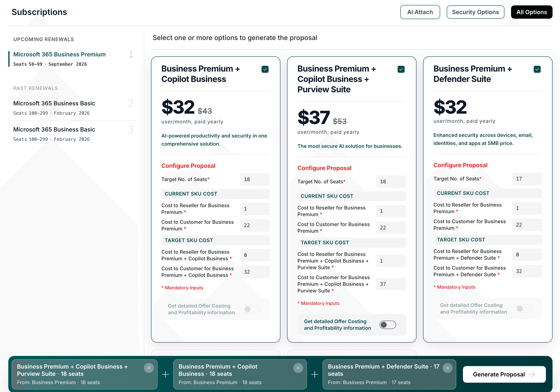This screenshot has width=560, height=392.
Task: Click Configure Proposal heading in Purview Suite card
Action: point(324,168)
